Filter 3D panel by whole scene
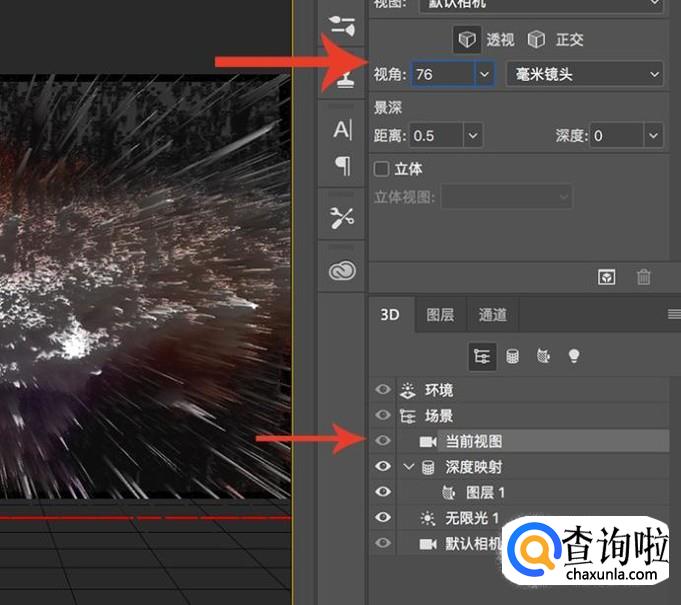This screenshot has width=681, height=605. pyautogui.click(x=482, y=356)
